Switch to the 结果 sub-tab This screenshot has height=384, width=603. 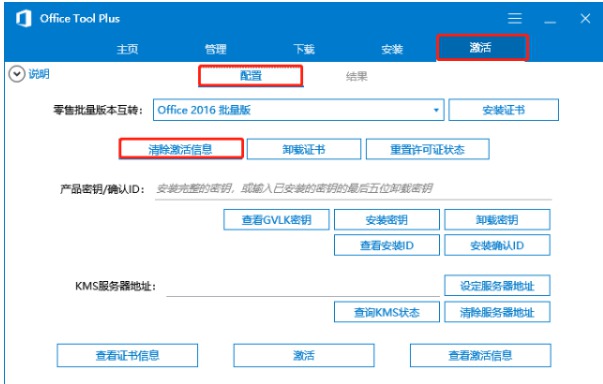(x=356, y=76)
